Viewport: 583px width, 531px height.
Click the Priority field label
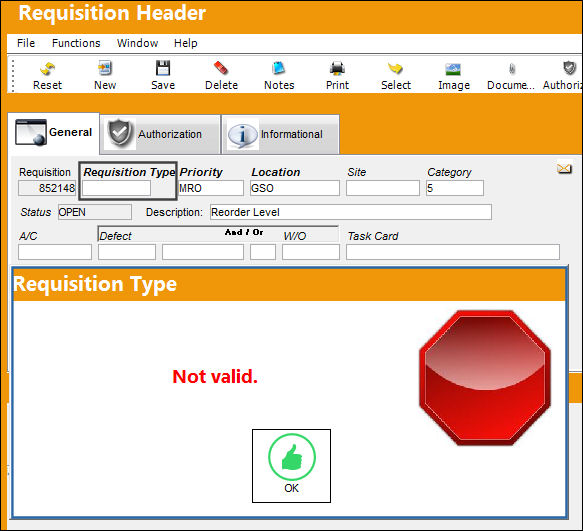tap(201, 172)
